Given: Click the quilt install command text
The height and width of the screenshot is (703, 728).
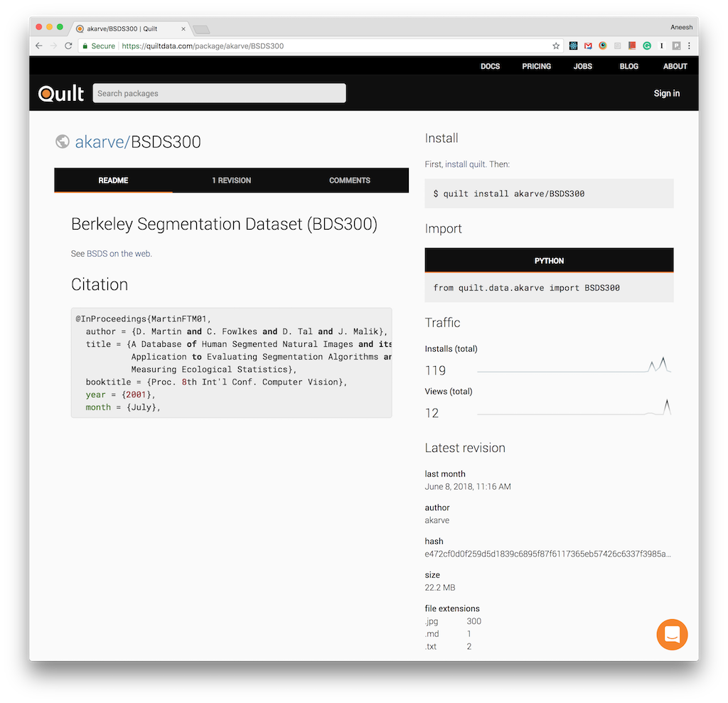Looking at the screenshot, I should pyautogui.click(x=509, y=193).
